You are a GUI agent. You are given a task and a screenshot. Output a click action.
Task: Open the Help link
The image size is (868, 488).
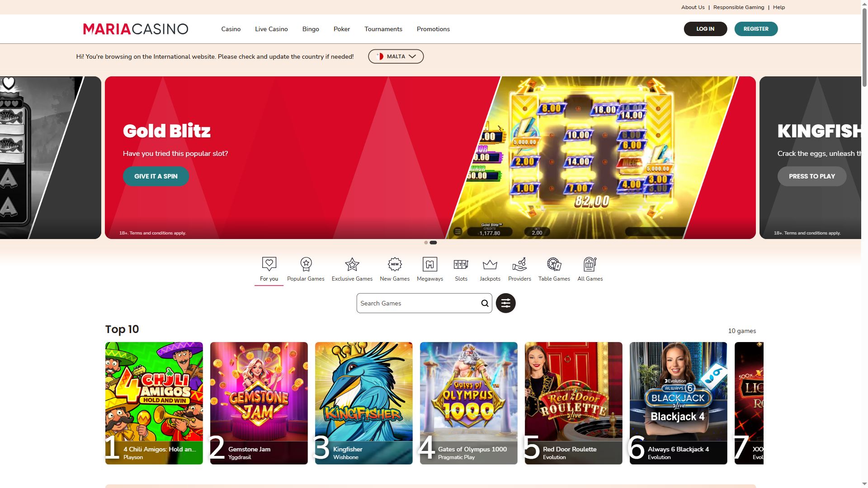(779, 7)
